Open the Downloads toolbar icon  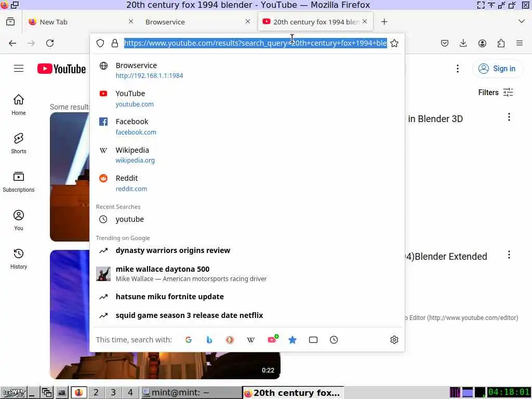tap(463, 43)
